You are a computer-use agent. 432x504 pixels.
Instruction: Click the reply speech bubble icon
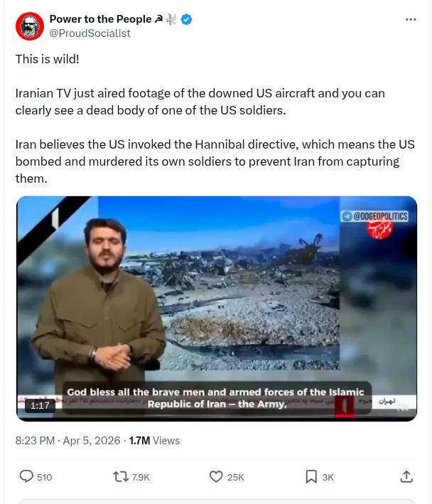[26, 476]
